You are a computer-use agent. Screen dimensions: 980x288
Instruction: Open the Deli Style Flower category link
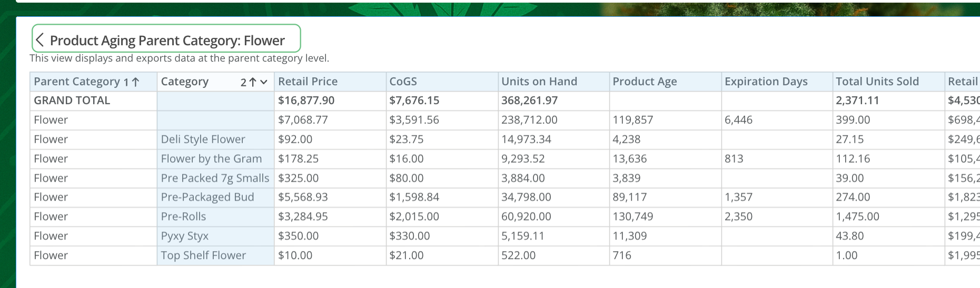tap(203, 140)
